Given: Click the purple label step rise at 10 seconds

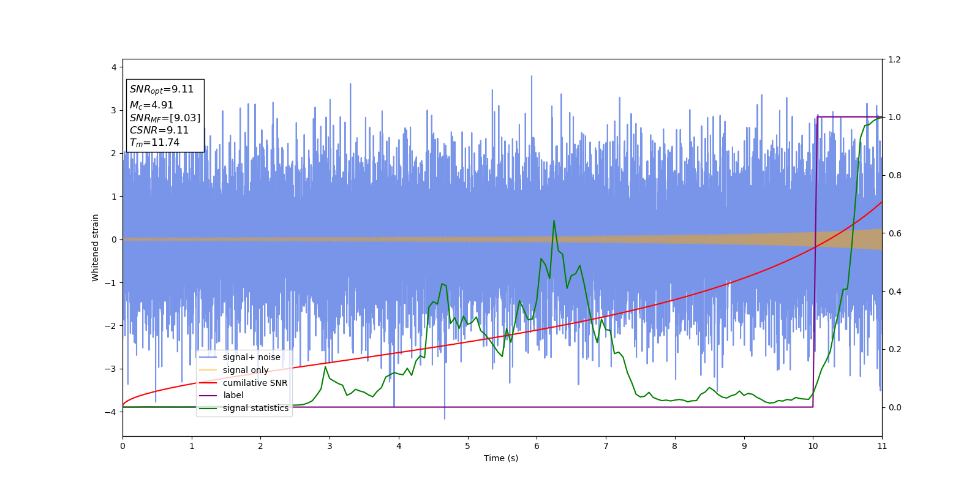Looking at the screenshot, I should pyautogui.click(x=815, y=262).
